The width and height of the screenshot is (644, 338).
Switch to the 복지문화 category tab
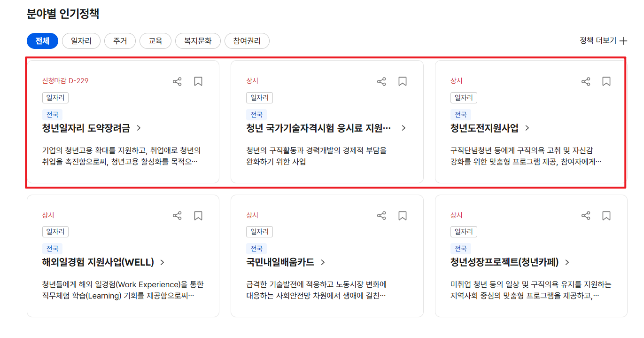pos(198,41)
